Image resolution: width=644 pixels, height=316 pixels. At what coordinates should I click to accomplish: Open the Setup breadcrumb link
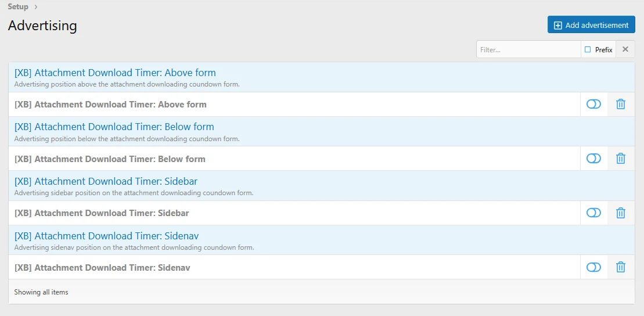point(18,6)
